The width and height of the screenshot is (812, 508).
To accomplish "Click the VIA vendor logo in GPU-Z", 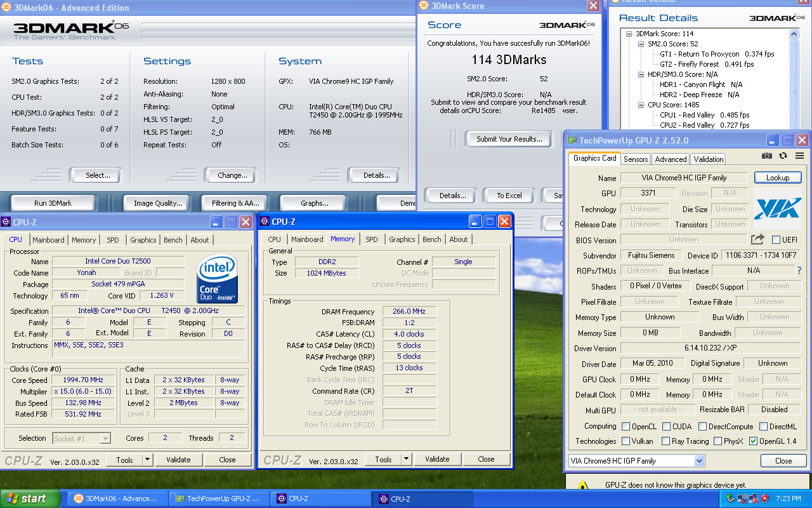I will point(778,208).
